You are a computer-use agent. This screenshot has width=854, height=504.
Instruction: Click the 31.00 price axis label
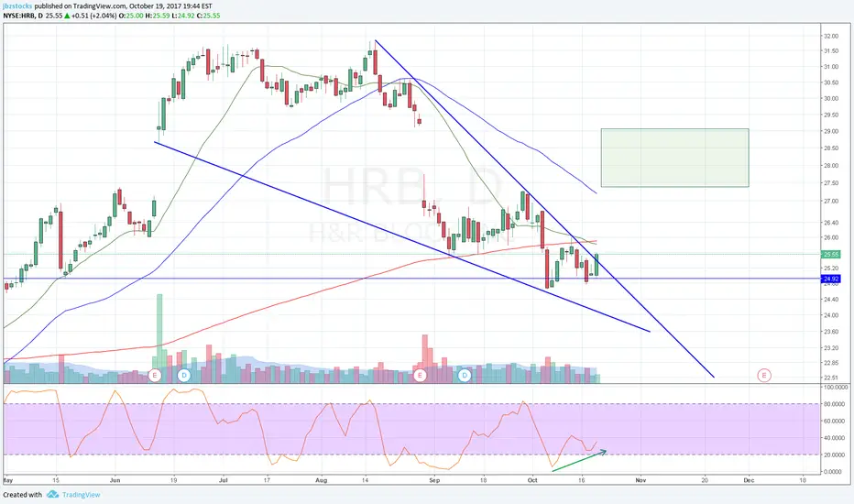pyautogui.click(x=830, y=67)
